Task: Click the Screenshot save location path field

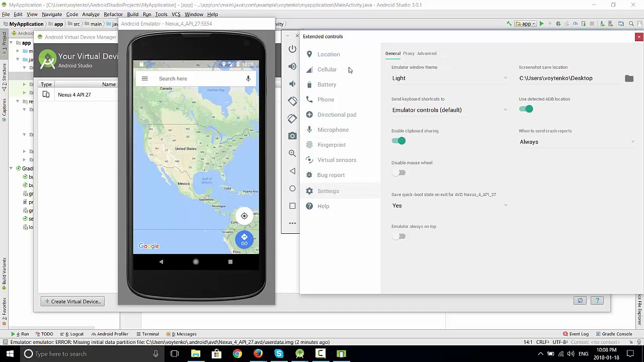Action: 570,78
